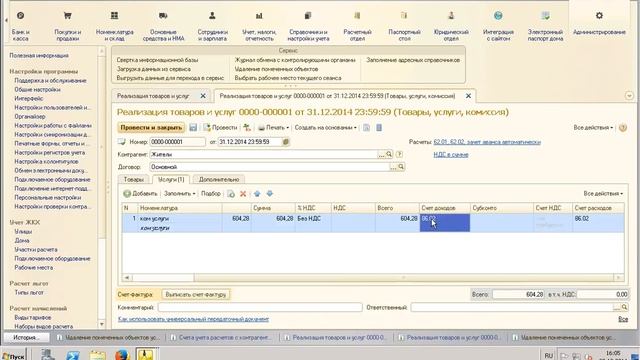
Task: Open the Заполнить dropdown
Action: click(180, 194)
